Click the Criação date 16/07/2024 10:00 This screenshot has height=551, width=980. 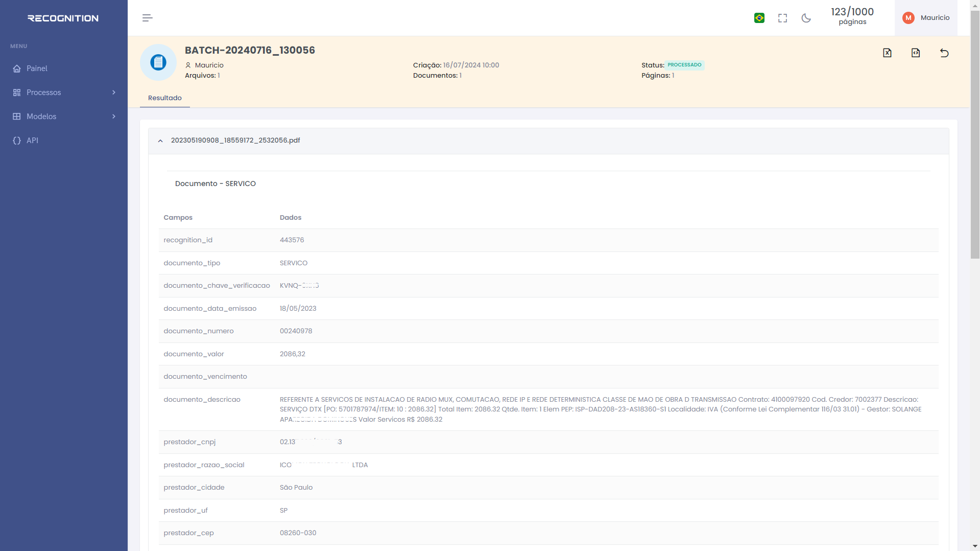[471, 65]
